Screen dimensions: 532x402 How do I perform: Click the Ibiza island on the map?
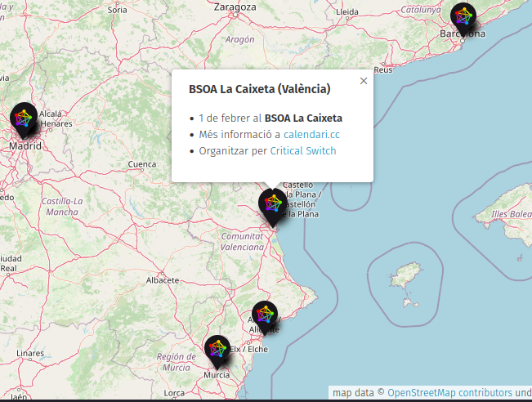(x=405, y=275)
